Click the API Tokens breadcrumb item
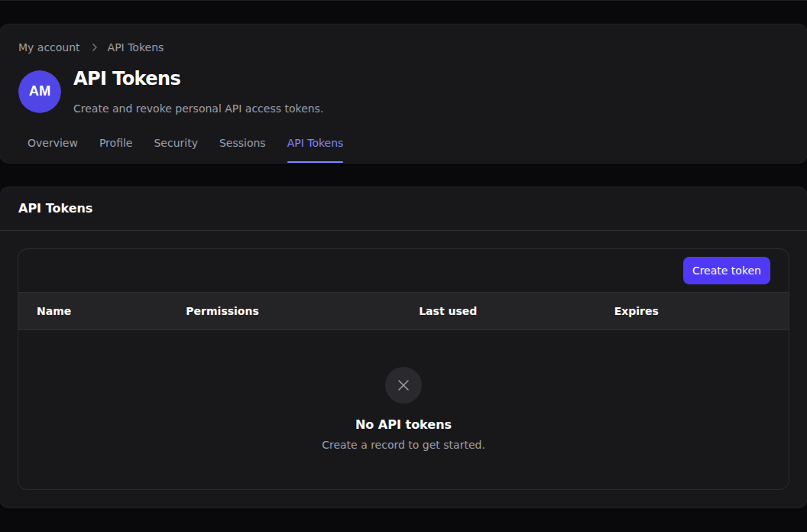 click(135, 47)
